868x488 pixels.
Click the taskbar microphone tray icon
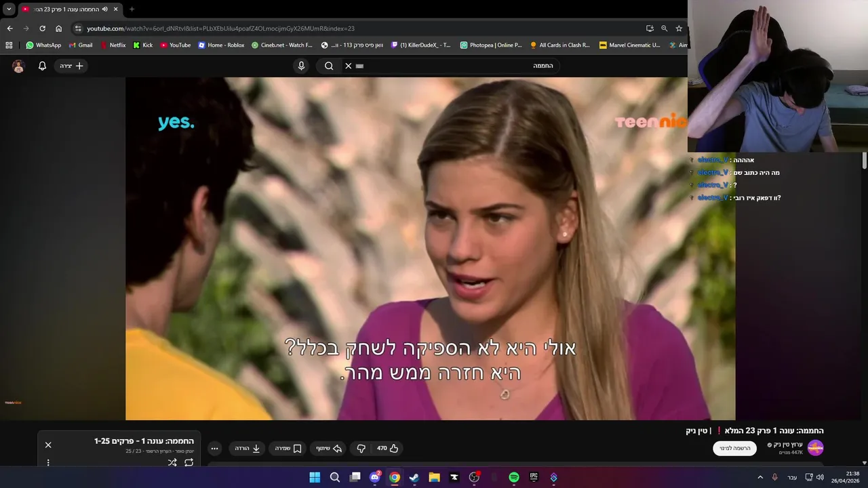(x=775, y=477)
